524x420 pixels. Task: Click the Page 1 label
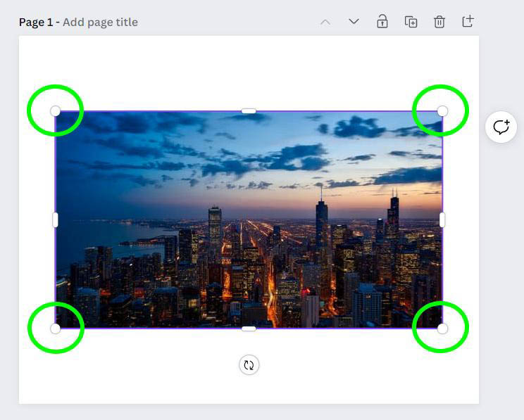pyautogui.click(x=37, y=22)
